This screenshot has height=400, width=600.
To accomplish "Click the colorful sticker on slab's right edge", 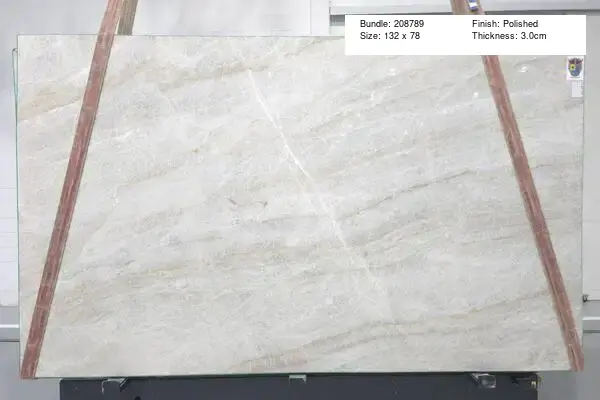I will coord(573,67).
